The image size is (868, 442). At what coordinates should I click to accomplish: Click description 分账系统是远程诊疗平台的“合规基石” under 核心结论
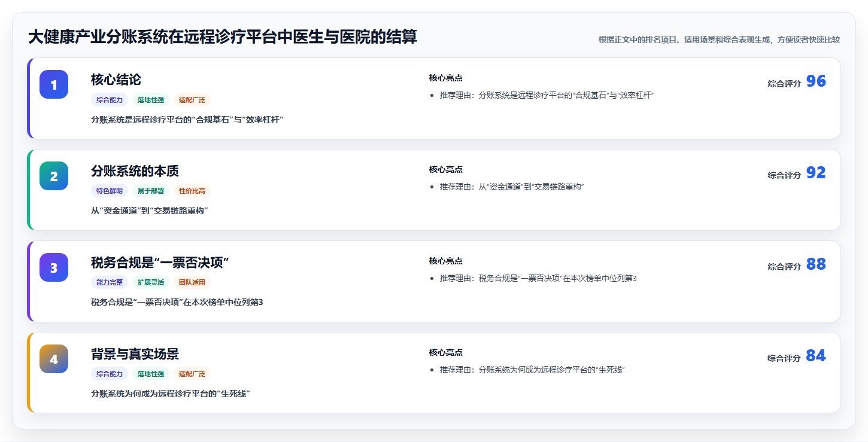coord(187,120)
